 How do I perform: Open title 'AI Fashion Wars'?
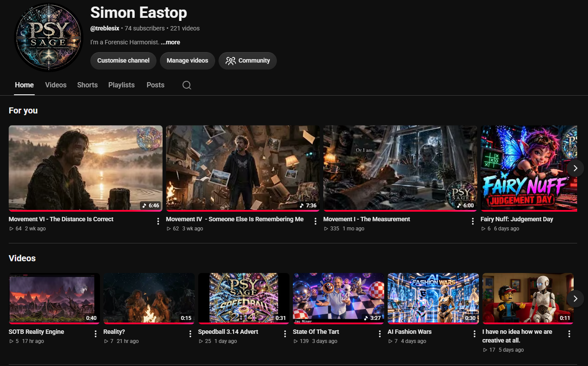409,332
